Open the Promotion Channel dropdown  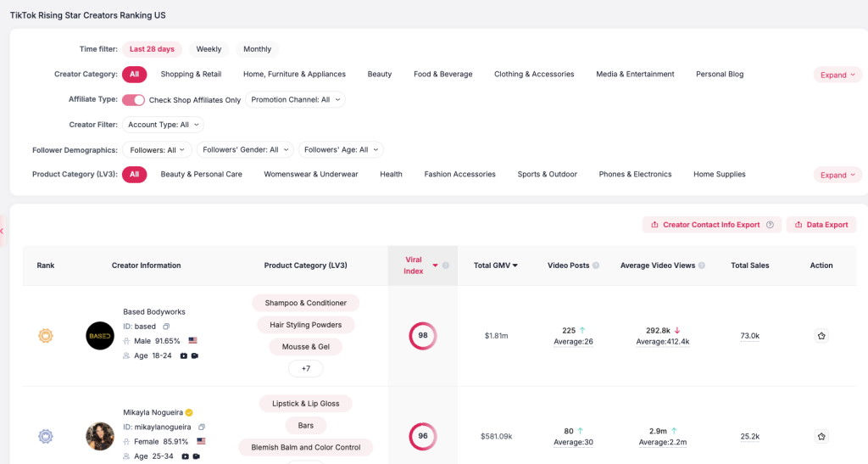[x=295, y=100]
